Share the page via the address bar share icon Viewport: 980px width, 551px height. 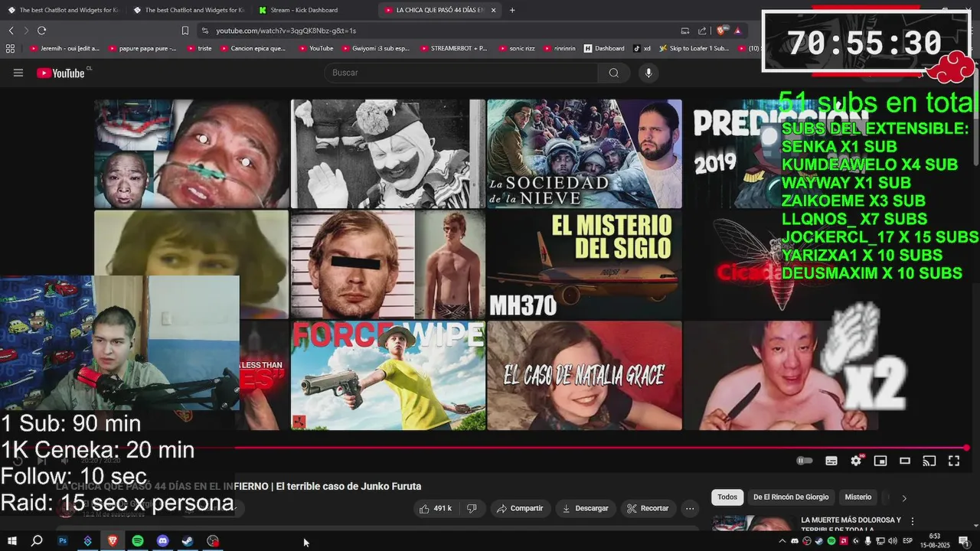coord(702,31)
